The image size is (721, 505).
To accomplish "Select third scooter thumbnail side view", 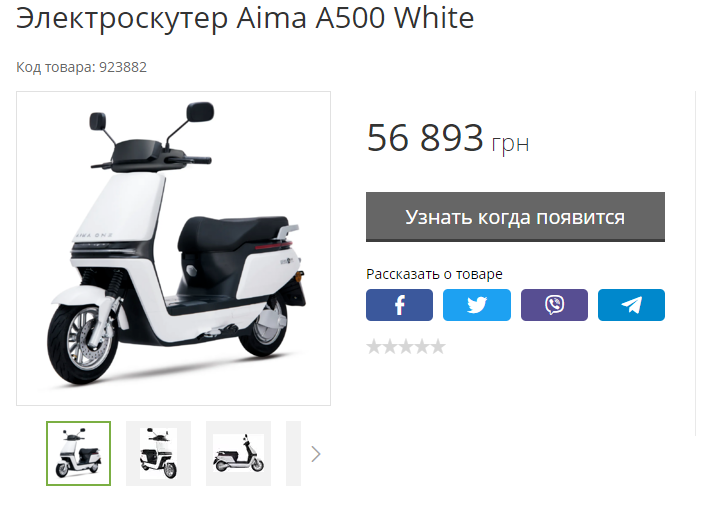I will coord(239,453).
